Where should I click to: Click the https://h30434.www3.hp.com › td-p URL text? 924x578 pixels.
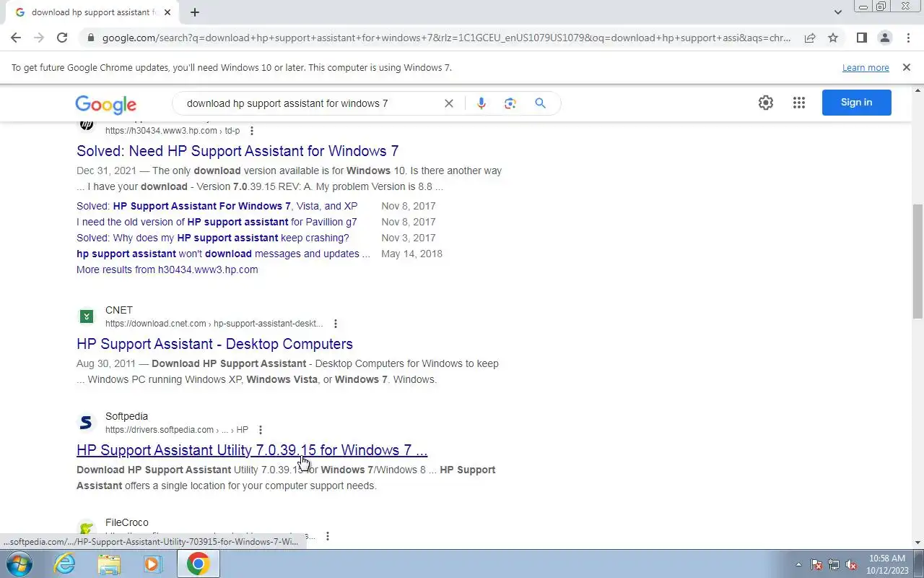[173, 131]
